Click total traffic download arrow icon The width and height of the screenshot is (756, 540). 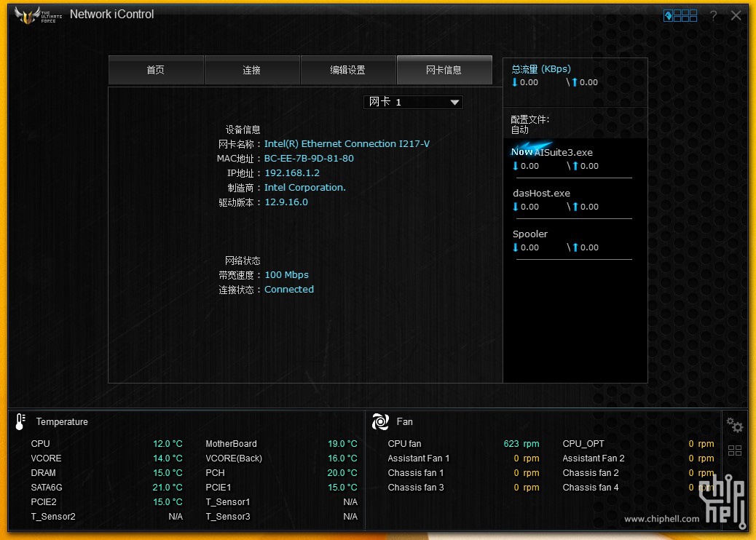click(x=515, y=82)
